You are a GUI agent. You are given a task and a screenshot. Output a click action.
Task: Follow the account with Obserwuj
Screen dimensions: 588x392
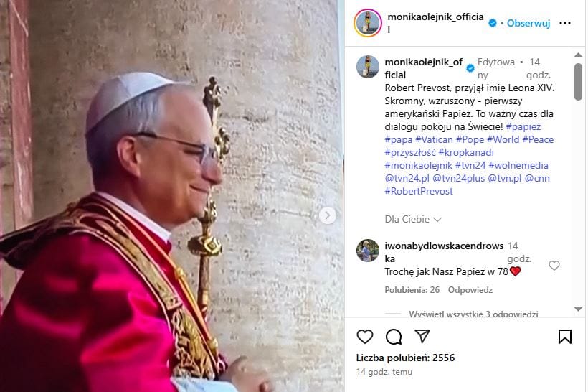(x=528, y=23)
